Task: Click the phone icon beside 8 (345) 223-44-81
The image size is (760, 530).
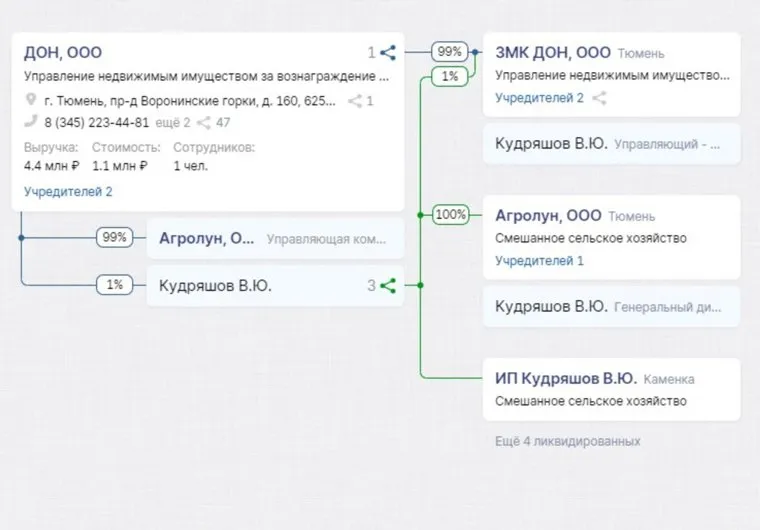Action: (x=31, y=123)
